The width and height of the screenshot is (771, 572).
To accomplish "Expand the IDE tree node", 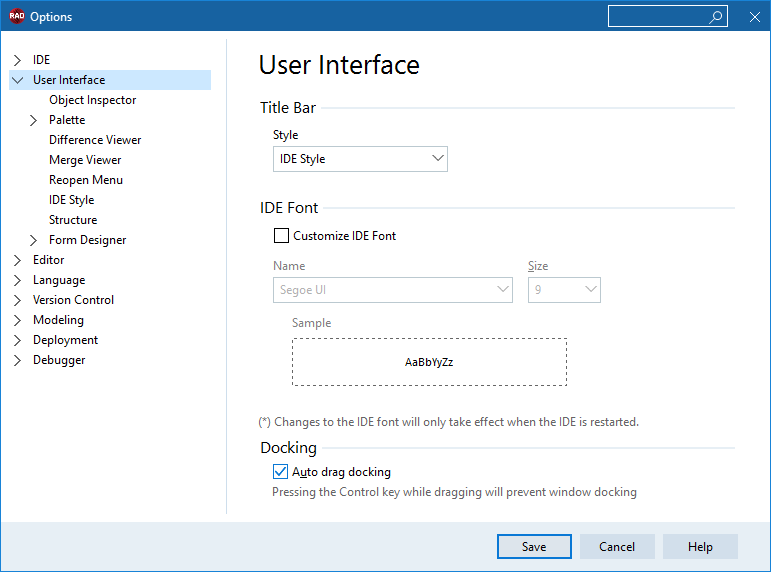I will (x=18, y=60).
